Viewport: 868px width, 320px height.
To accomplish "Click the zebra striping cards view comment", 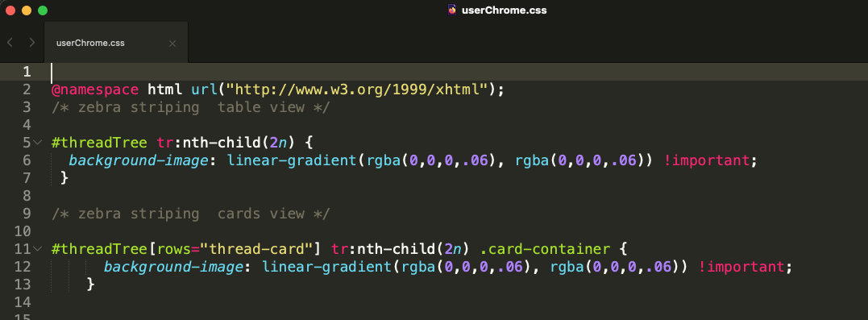I will (x=190, y=214).
